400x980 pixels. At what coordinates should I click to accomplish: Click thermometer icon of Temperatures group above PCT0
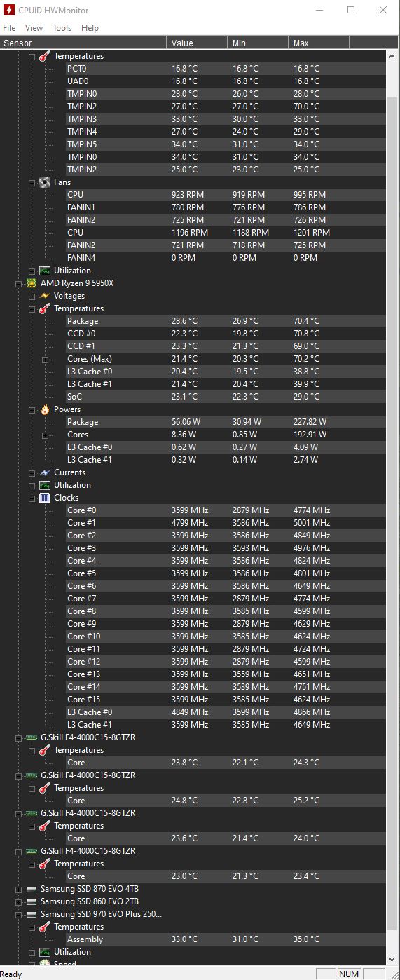click(45, 56)
